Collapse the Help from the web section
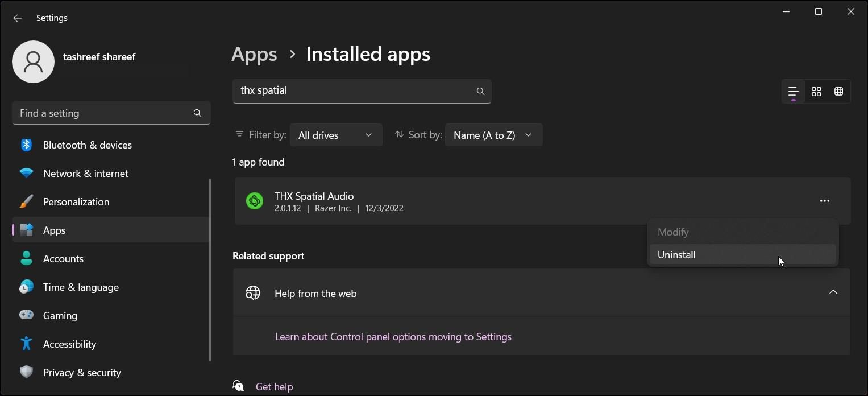 click(833, 292)
